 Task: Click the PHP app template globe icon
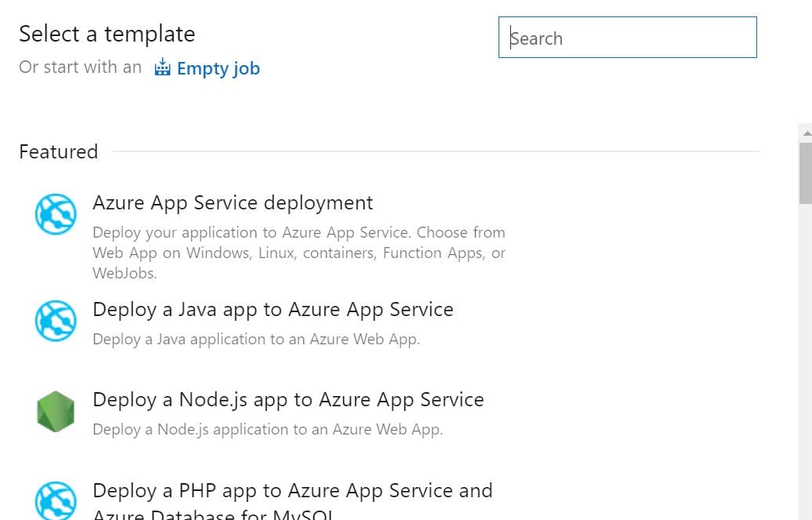[55, 500]
